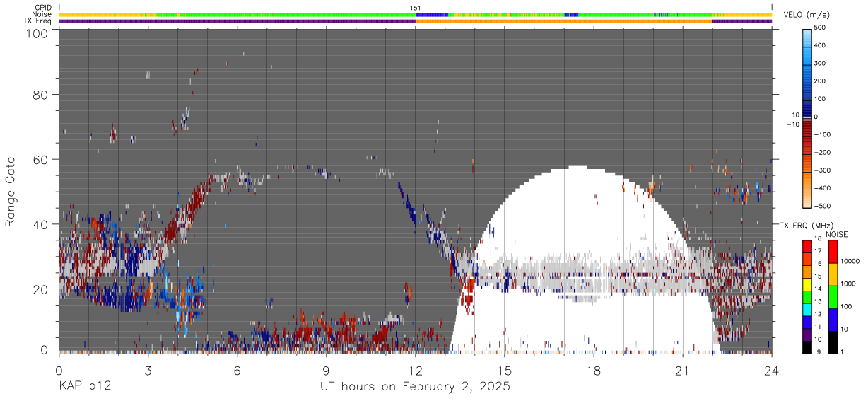Click the NOISE color legend bar

833,296
